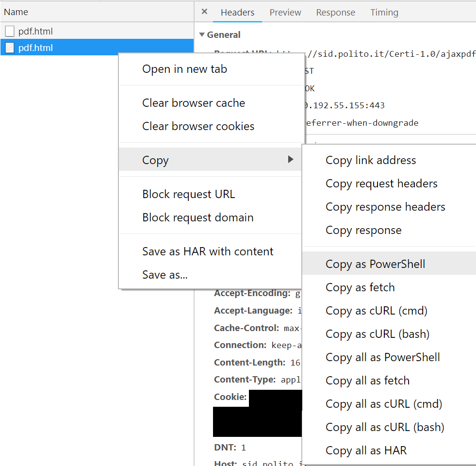Open the Response tab
Viewport: 476px width, 466px height.
point(335,13)
